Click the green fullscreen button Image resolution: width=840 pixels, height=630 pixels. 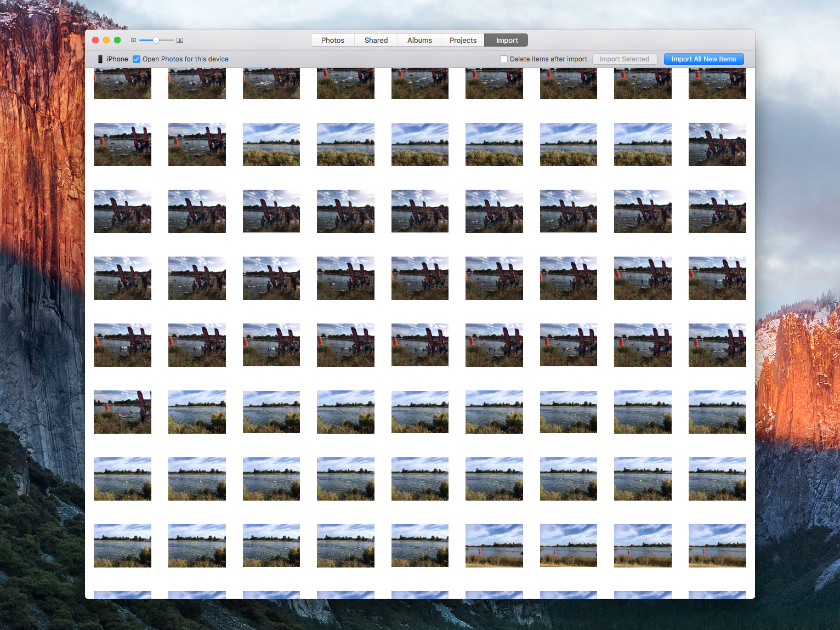(x=117, y=40)
